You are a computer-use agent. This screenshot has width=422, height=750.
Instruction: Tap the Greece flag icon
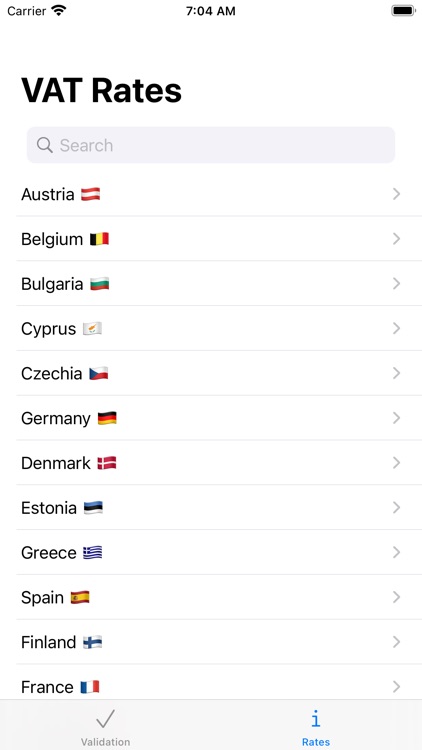(93, 552)
